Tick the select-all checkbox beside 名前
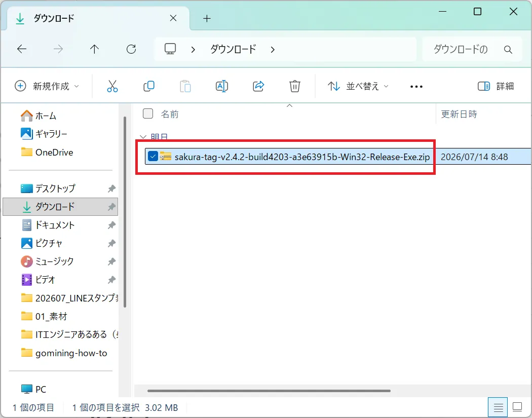Image resolution: width=532 pixels, height=418 pixels. tap(148, 113)
